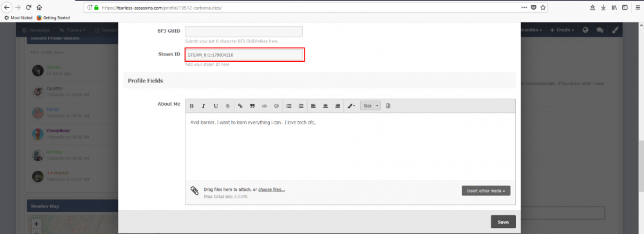Click the green padlock security icon
Viewport: 644px width, 234px height.
[96, 7]
